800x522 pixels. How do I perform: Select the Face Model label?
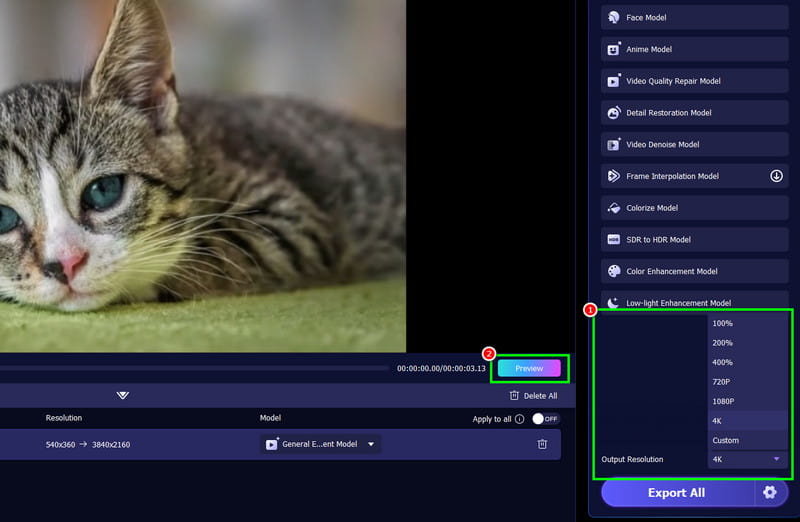[x=646, y=17]
